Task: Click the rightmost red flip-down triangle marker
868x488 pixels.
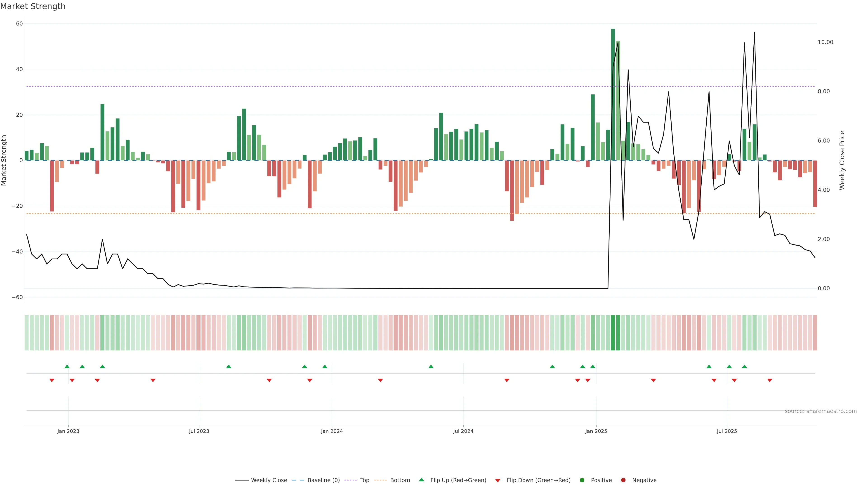Action: pos(770,380)
